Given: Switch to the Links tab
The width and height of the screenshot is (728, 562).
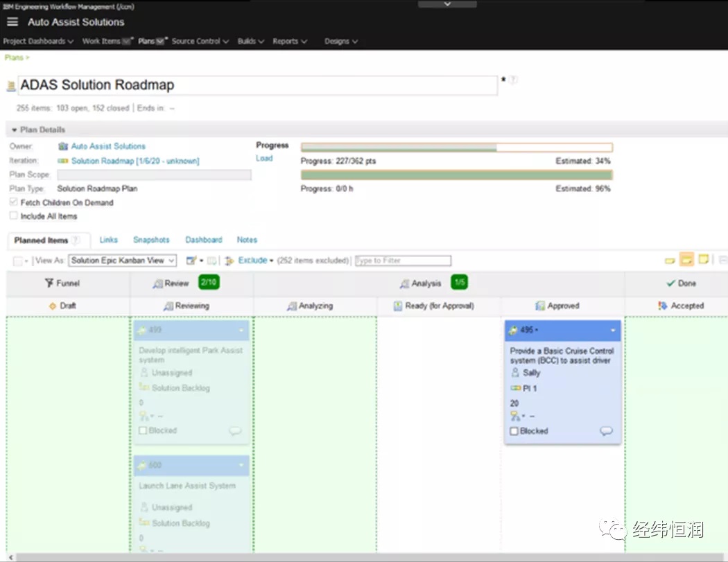Looking at the screenshot, I should tap(109, 240).
